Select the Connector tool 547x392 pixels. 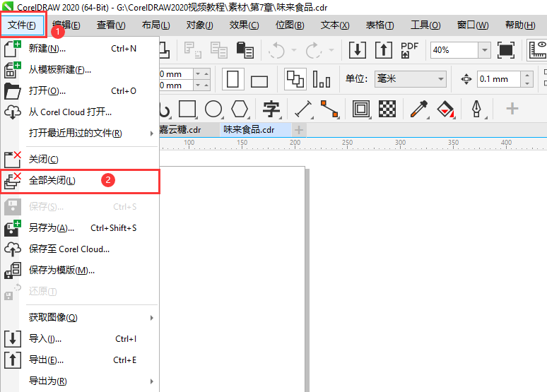(x=329, y=109)
